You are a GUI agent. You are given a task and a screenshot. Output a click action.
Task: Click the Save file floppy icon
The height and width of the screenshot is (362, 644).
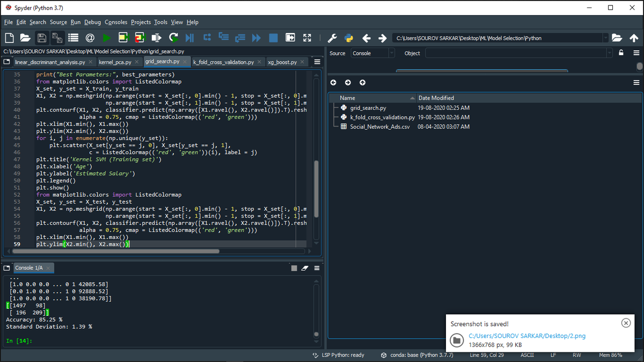tap(41, 38)
